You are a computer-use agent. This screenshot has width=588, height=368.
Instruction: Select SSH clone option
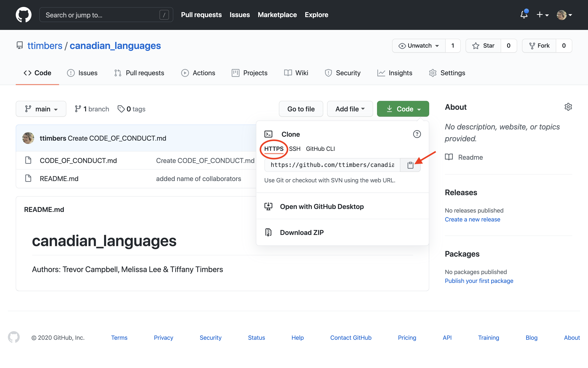295,149
